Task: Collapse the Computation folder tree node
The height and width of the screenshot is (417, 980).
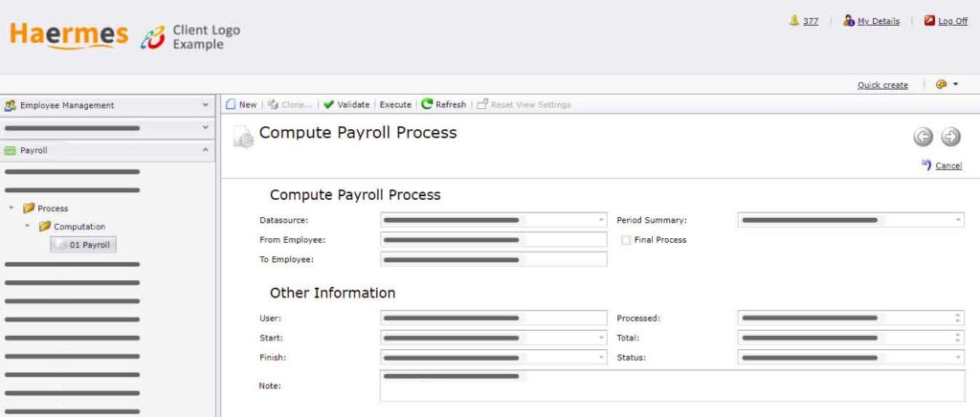Action: [27, 226]
